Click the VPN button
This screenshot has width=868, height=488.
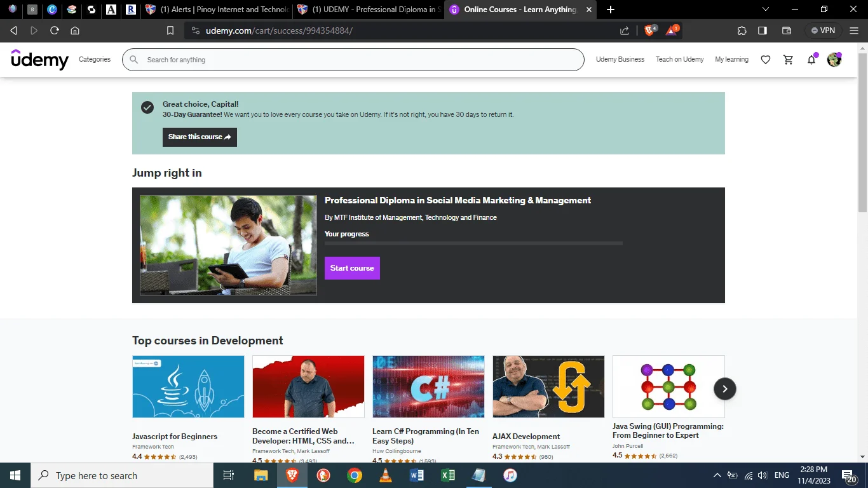[824, 30]
